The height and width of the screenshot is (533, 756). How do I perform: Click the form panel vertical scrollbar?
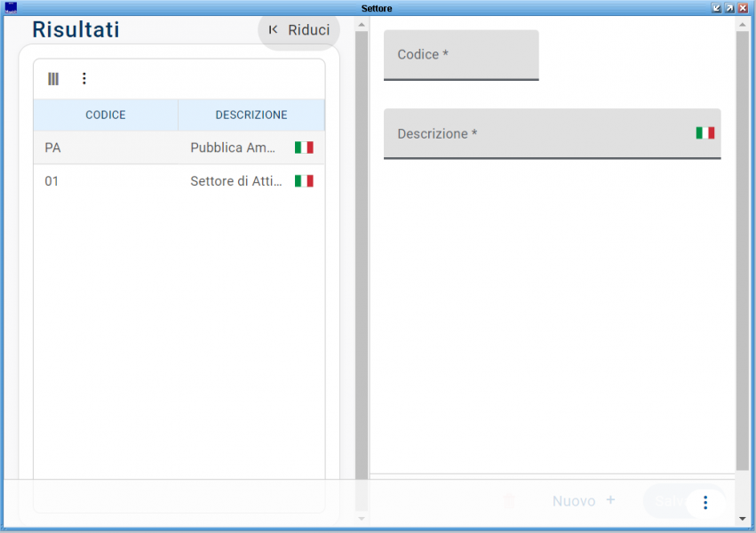(743, 251)
